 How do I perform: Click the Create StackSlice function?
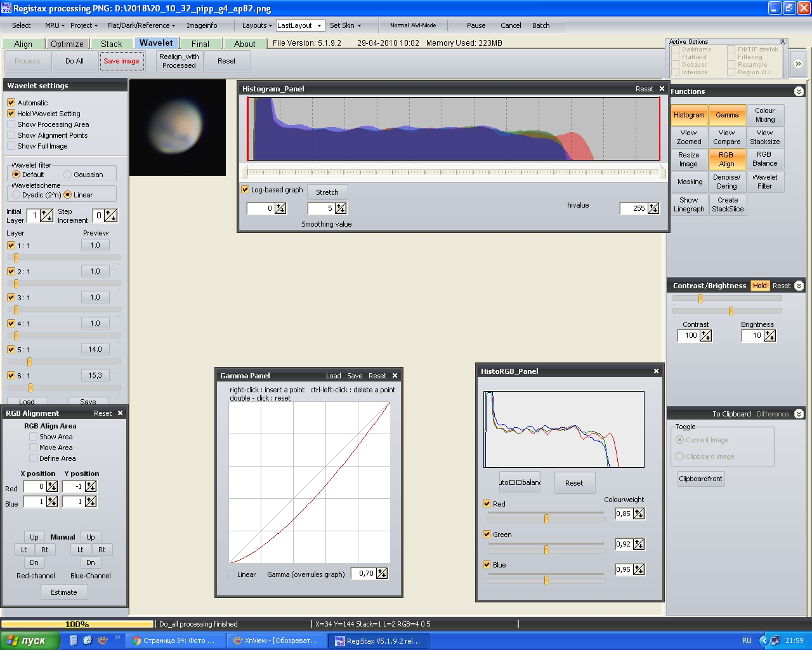click(x=727, y=204)
